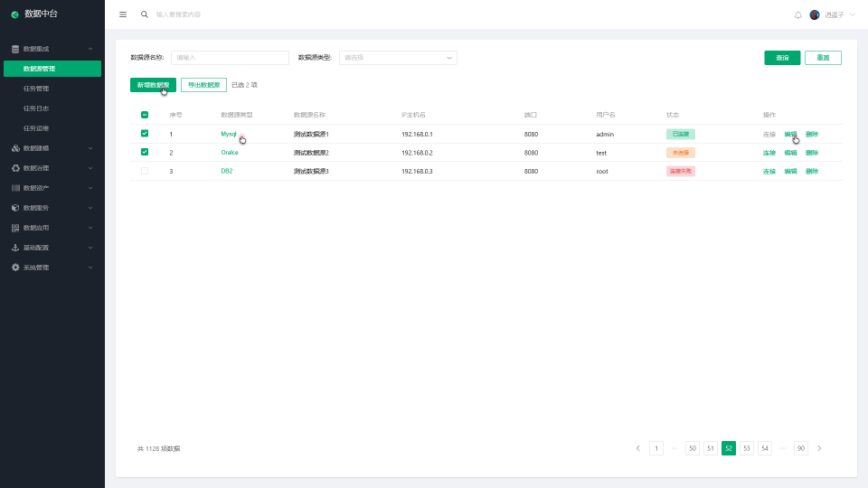Image resolution: width=868 pixels, height=488 pixels.
Task: Click the 测试数据源3 name cell
Action: 311,172
